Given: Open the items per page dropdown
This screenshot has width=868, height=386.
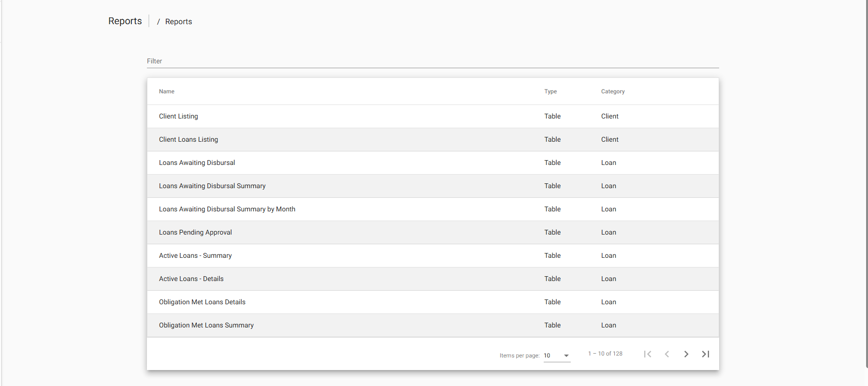Looking at the screenshot, I should pyautogui.click(x=557, y=356).
